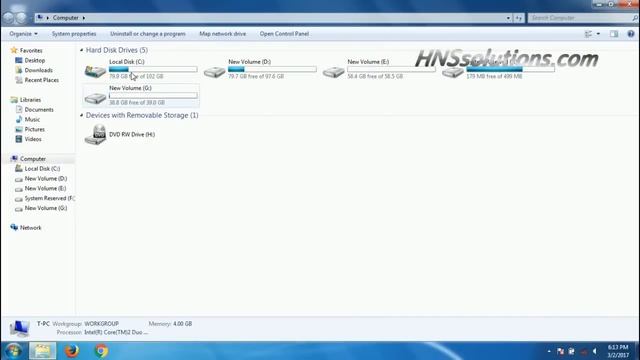This screenshot has height=360, width=640.
Task: Open Network in navigation pane
Action: (x=30, y=227)
